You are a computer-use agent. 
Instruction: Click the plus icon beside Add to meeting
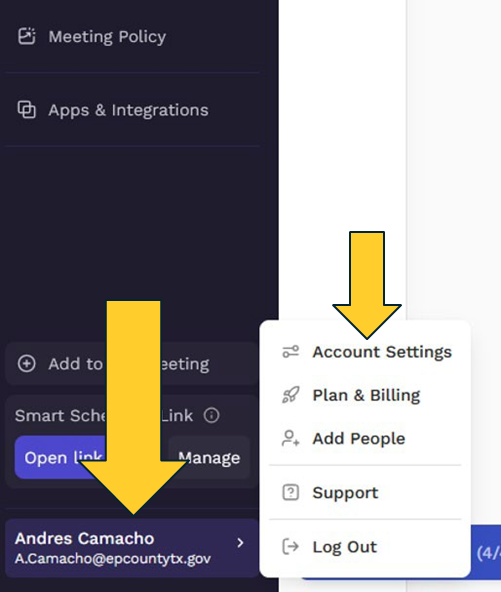point(26,364)
